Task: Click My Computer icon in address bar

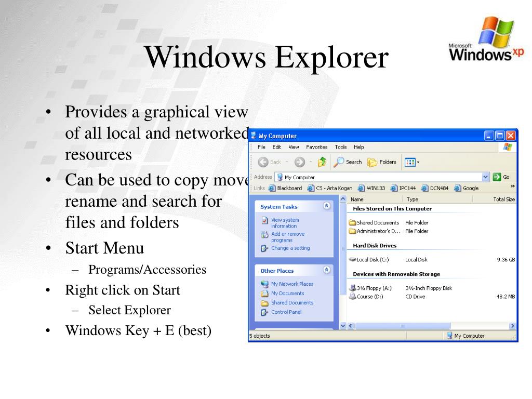Action: (280, 177)
